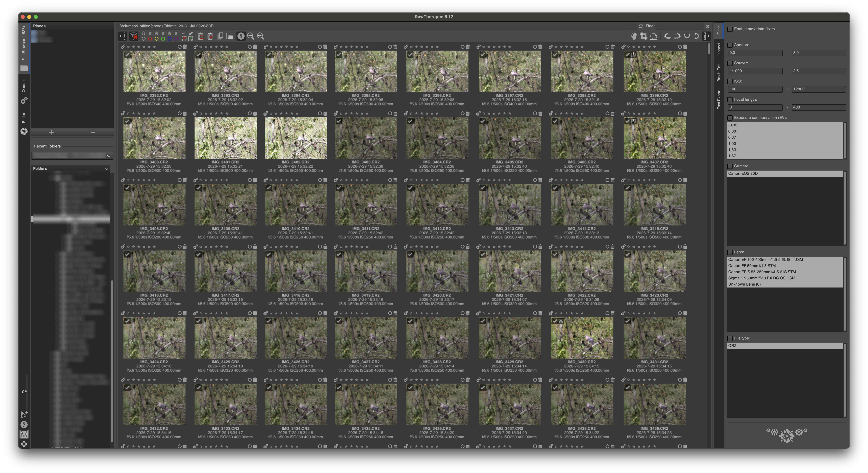Select the Straighten tool
868x473 pixels.
[654, 36]
